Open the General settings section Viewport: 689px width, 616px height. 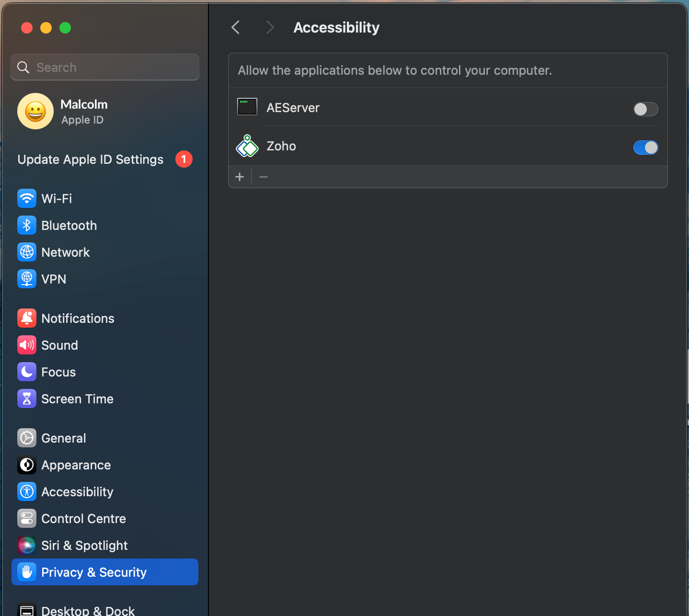click(64, 438)
